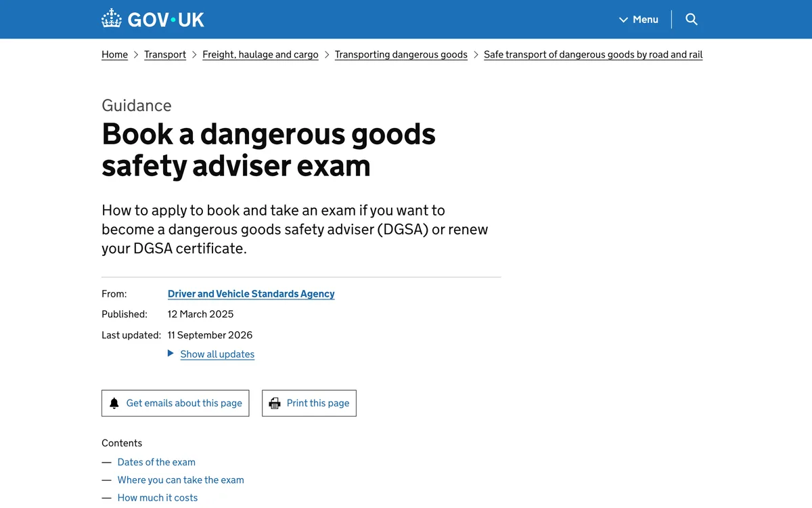Open Driver and Vehicle Standards Agency link
The width and height of the screenshot is (812, 508).
pos(251,294)
